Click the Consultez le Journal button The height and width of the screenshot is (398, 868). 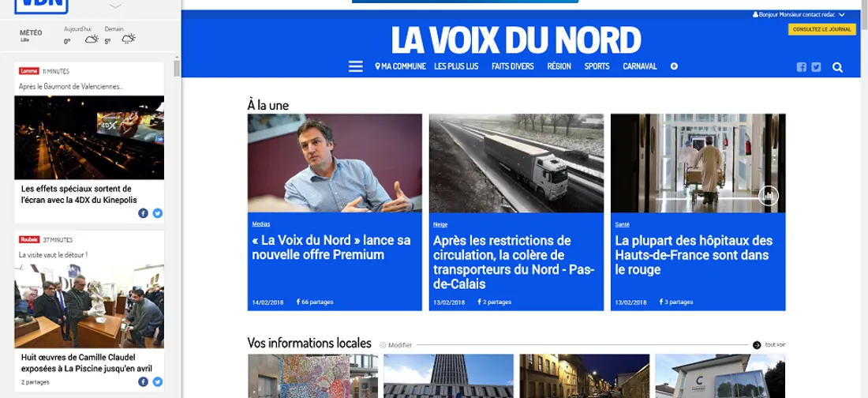(821, 29)
